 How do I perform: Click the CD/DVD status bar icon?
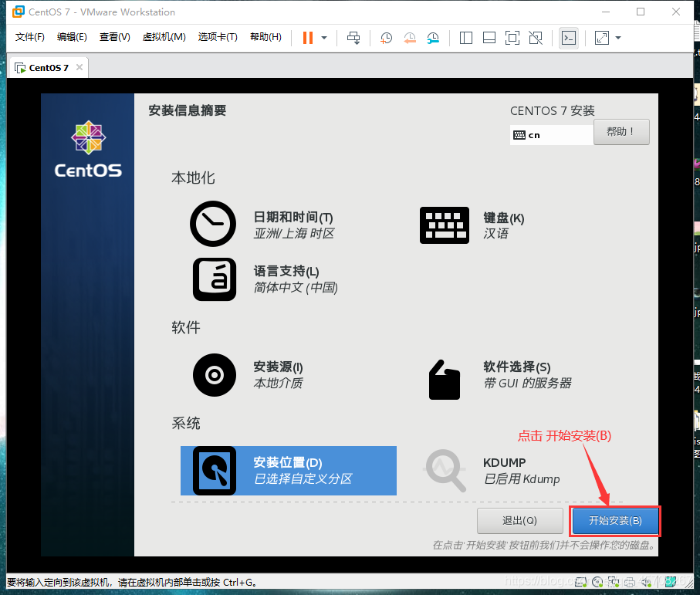coord(597,582)
